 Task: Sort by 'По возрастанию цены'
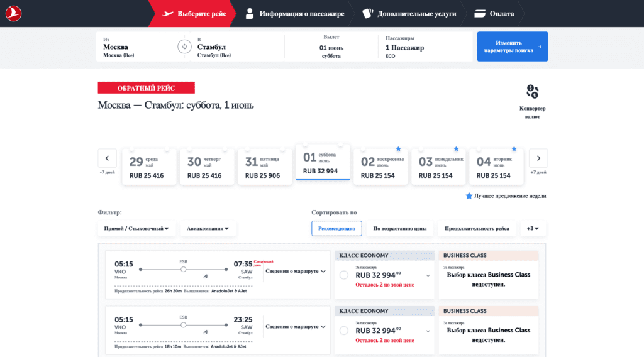click(399, 229)
